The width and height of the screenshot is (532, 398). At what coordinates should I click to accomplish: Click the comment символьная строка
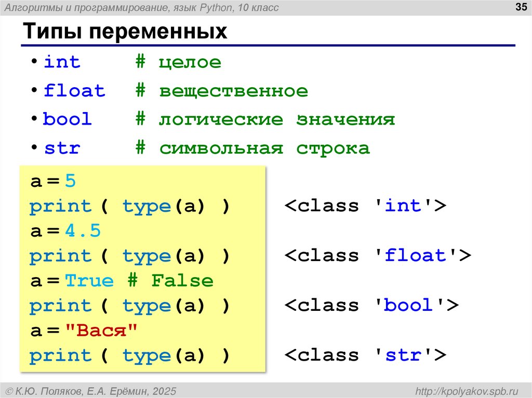tap(265, 147)
